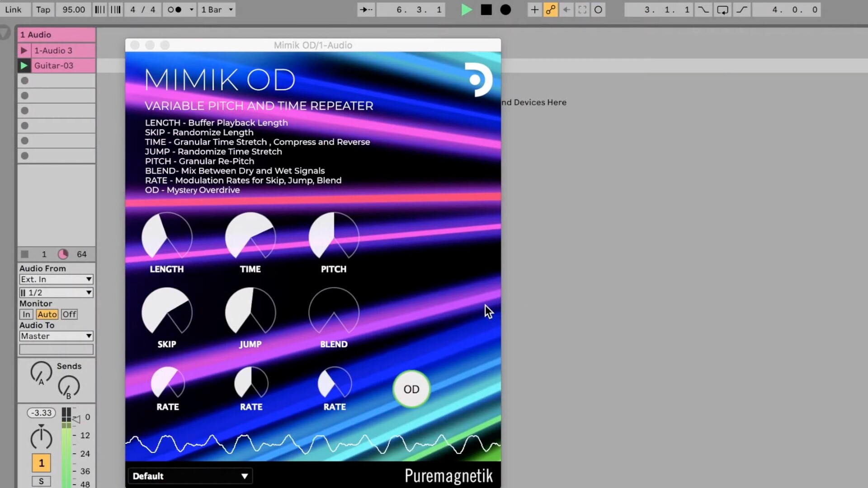
Task: Toggle the Punch-Out switch icon
Action: [742, 9]
